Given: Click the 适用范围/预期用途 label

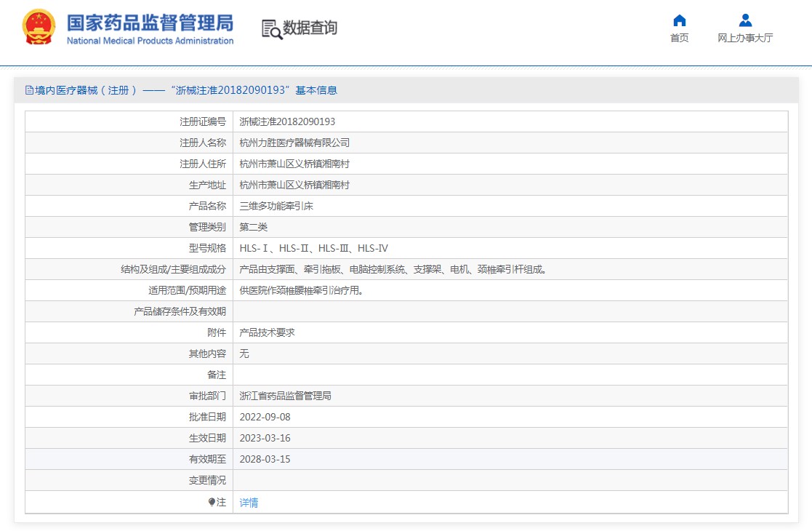Looking at the screenshot, I should click(x=187, y=291).
